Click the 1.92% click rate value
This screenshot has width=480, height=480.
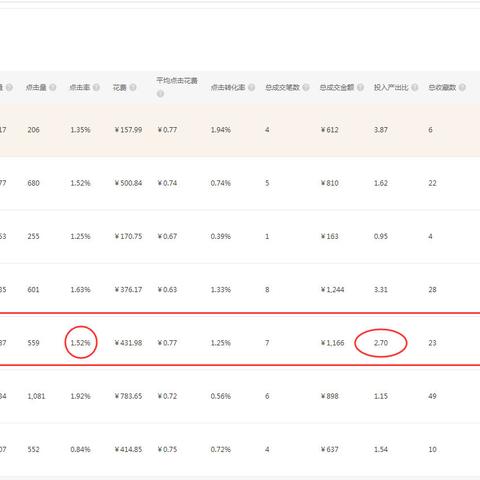80,396
